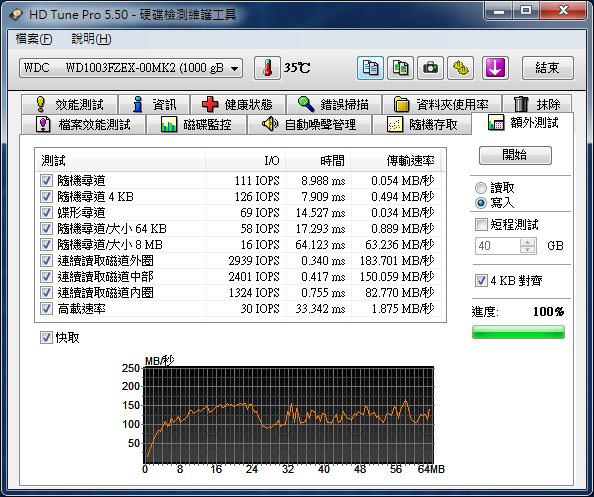Enable the 短程測試 checkbox
This screenshot has height=497, width=594.
point(481,224)
